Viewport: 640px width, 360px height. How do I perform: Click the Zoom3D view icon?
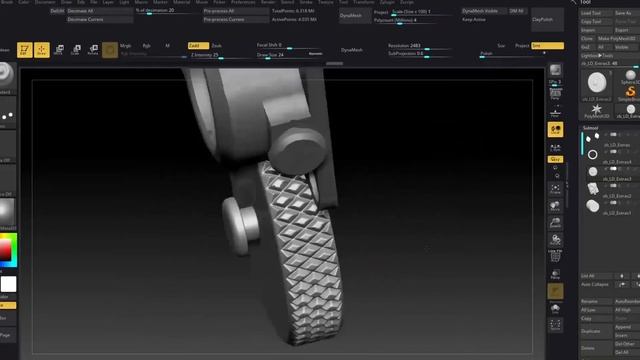[555, 223]
